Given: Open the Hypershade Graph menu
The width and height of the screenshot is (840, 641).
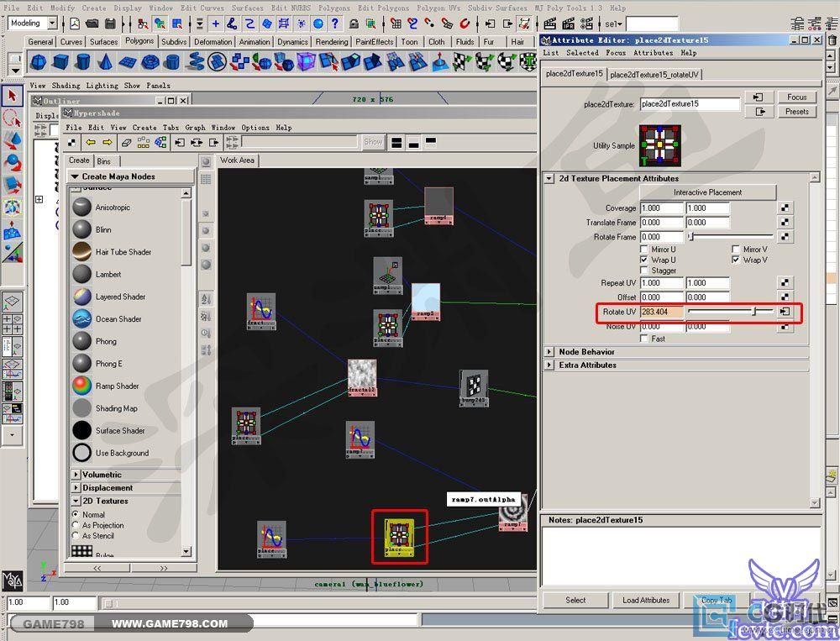Looking at the screenshot, I should pos(195,128).
